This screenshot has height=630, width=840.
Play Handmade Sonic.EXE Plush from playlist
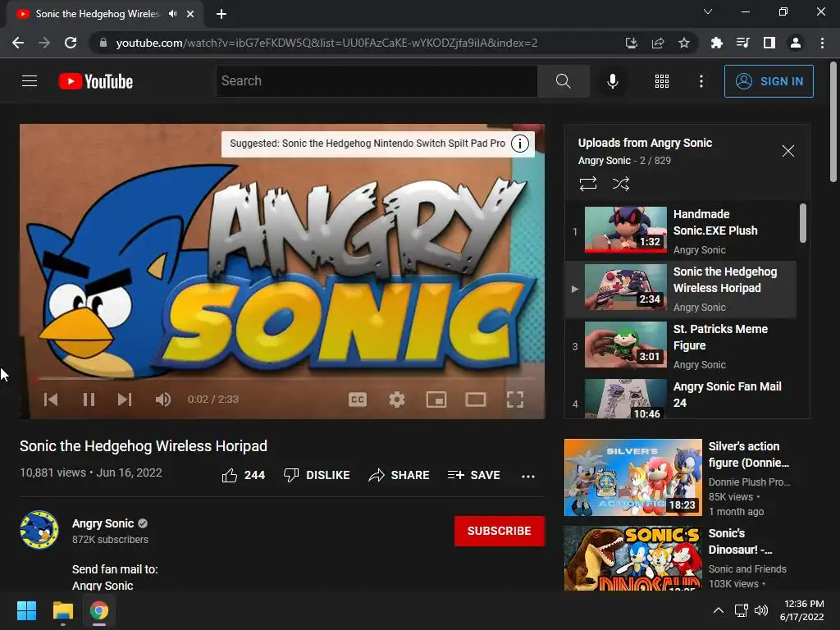681,231
